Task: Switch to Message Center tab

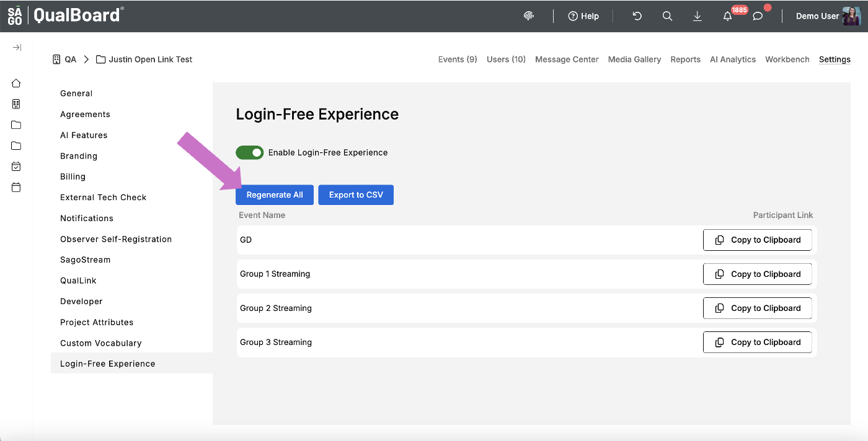Action: 567,59
